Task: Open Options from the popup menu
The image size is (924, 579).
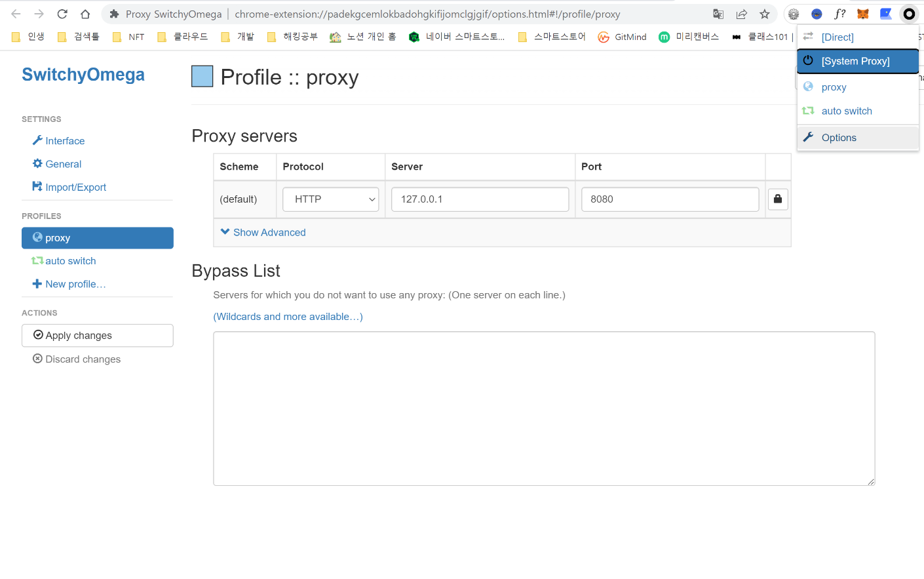Action: coord(858,138)
